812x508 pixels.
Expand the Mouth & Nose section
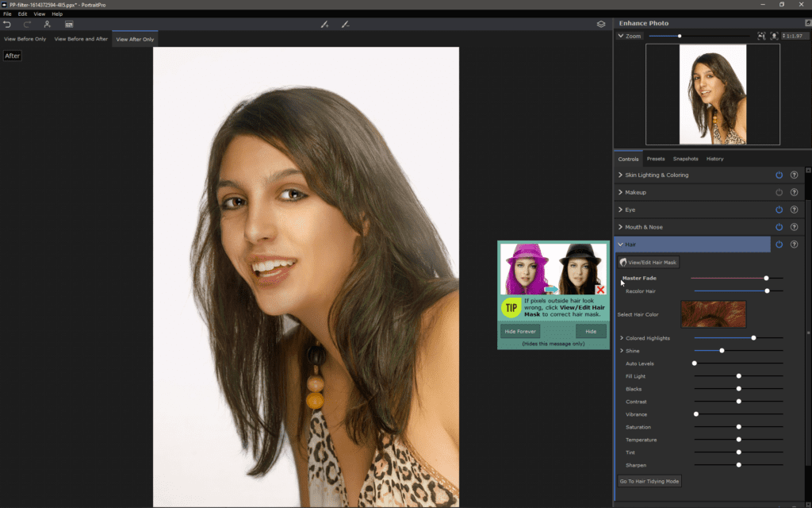click(x=620, y=227)
